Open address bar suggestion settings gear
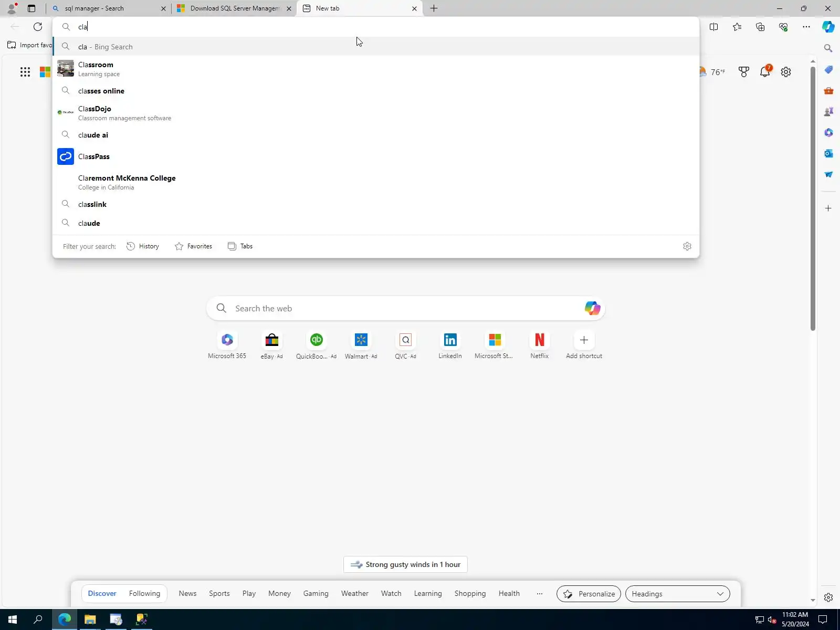The width and height of the screenshot is (840, 630). pyautogui.click(x=687, y=246)
